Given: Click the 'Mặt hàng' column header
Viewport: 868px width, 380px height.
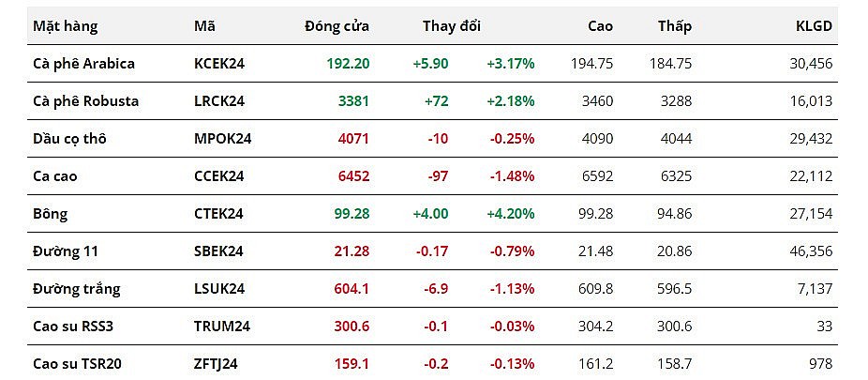Looking at the screenshot, I should point(65,26).
